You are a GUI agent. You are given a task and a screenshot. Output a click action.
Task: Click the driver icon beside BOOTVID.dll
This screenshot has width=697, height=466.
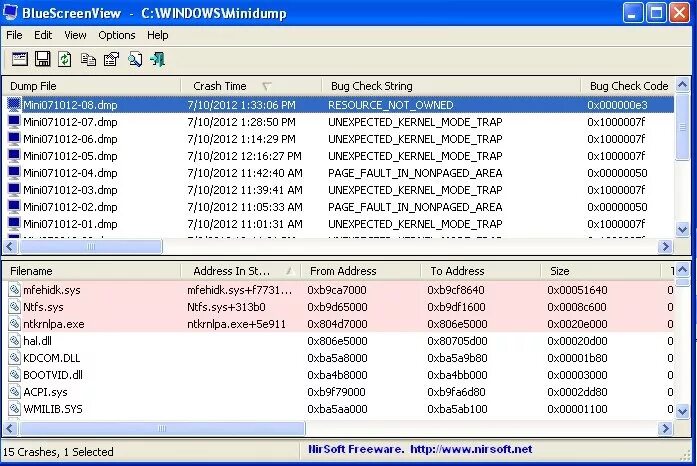tap(15, 374)
